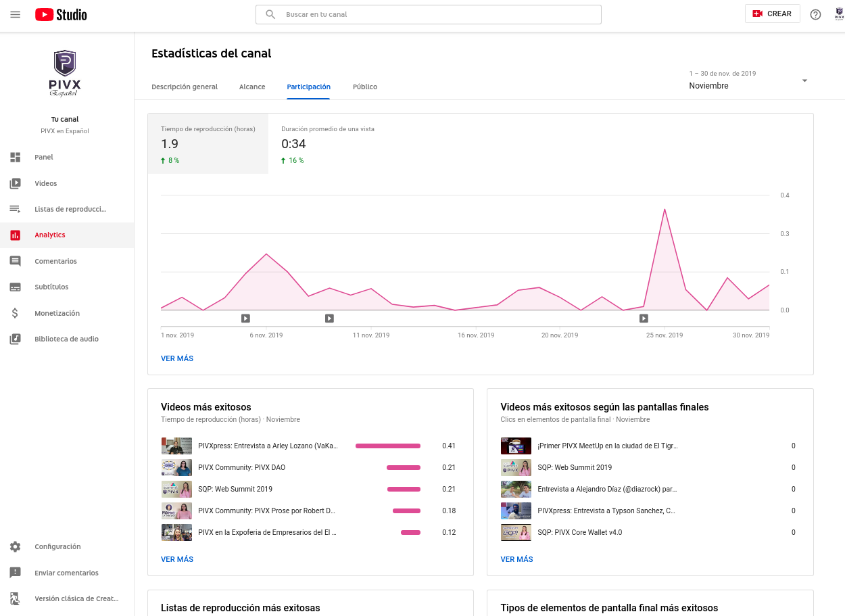Open the Noviembre date range dropdown
The width and height of the screenshot is (845, 616).
click(748, 80)
